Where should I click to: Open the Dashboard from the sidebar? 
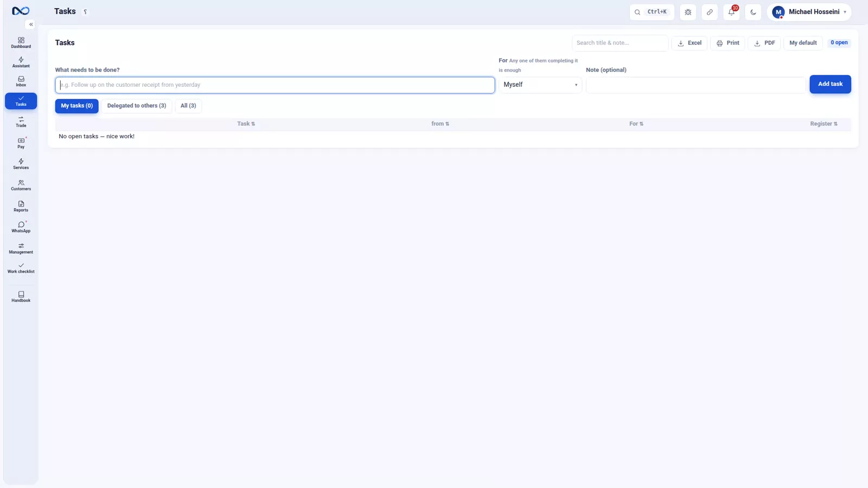(21, 43)
